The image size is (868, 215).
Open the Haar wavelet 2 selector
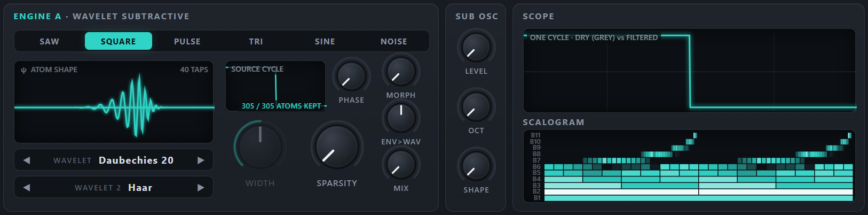(114, 187)
